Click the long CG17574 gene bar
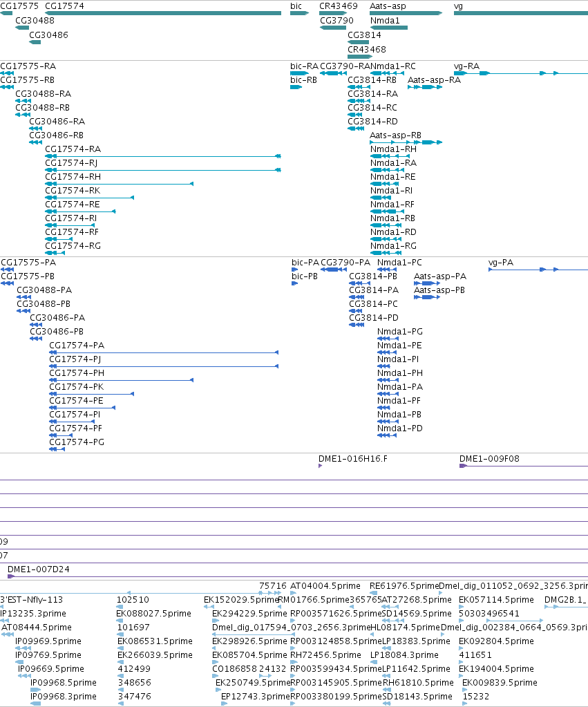 (163, 13)
